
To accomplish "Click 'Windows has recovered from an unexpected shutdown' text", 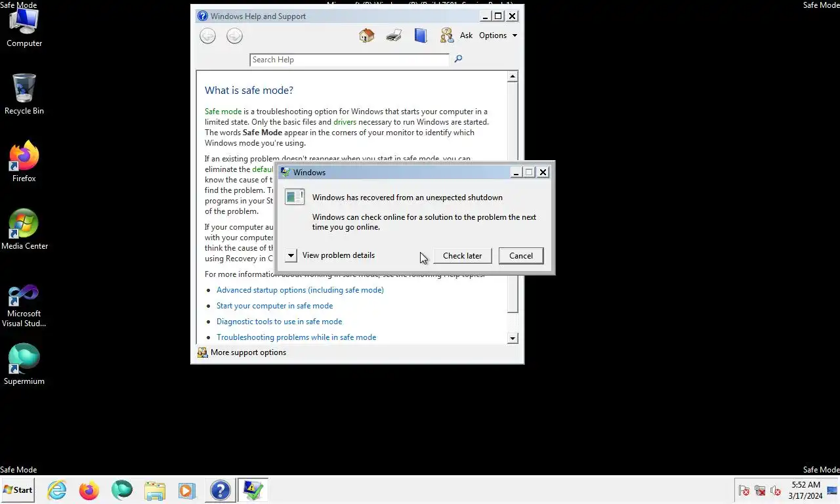I will tap(408, 198).
